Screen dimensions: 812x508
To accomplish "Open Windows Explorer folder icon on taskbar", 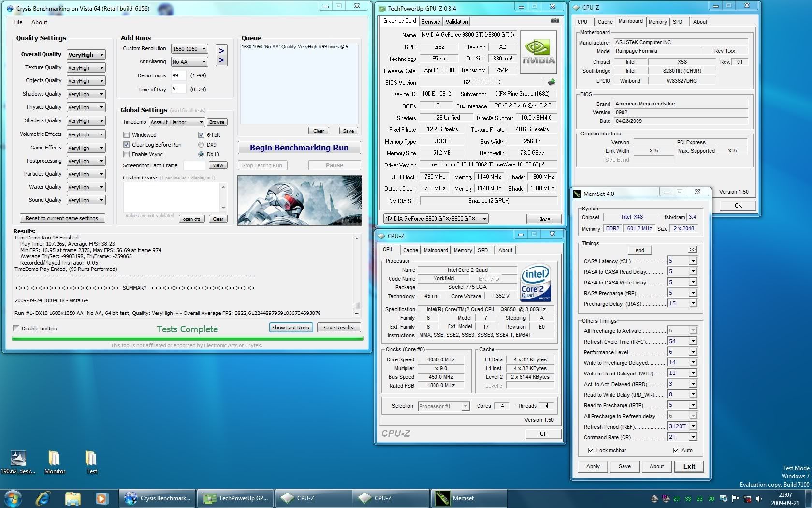I will [72, 498].
